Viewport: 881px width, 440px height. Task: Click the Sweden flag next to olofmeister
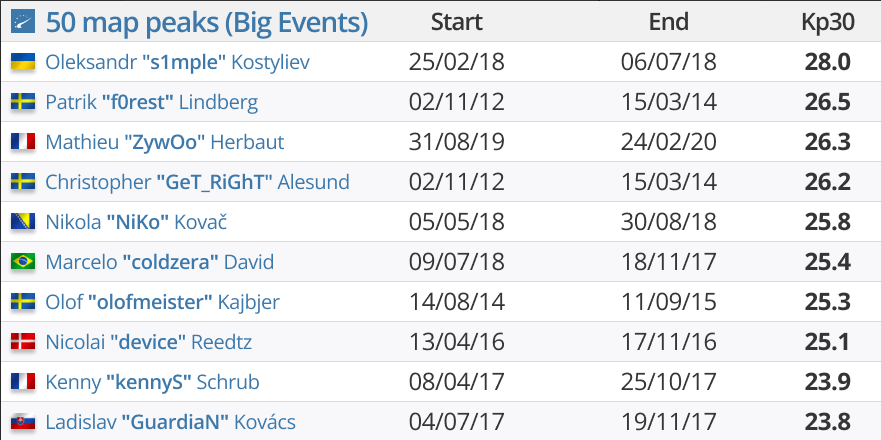coord(23,302)
